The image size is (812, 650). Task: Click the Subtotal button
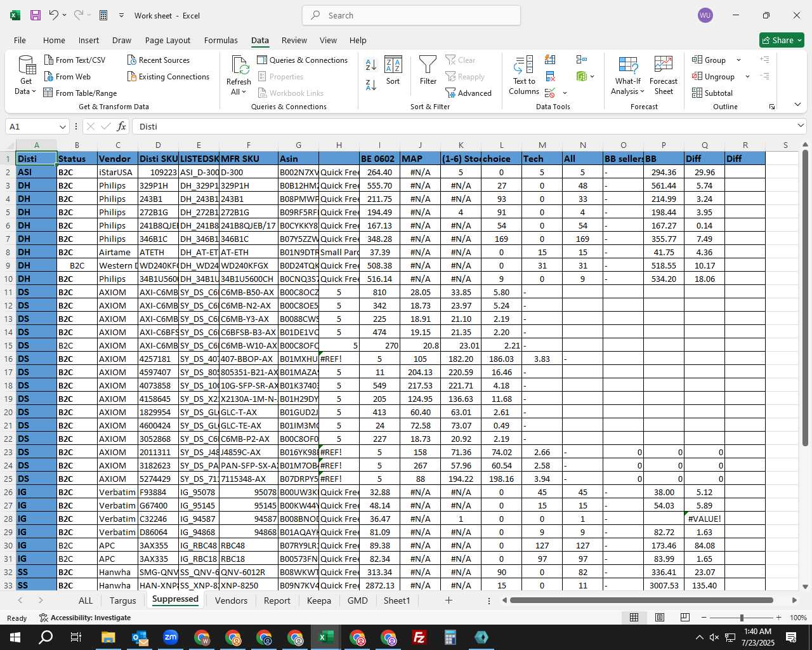pyautogui.click(x=712, y=93)
